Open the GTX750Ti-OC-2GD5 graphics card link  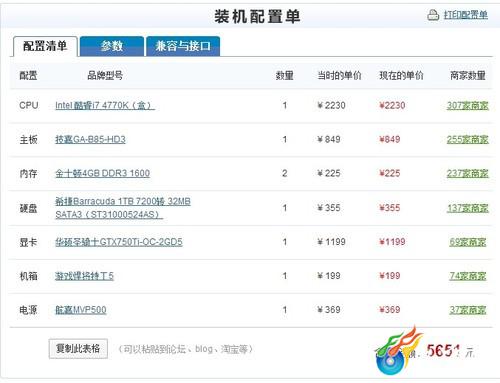119,242
